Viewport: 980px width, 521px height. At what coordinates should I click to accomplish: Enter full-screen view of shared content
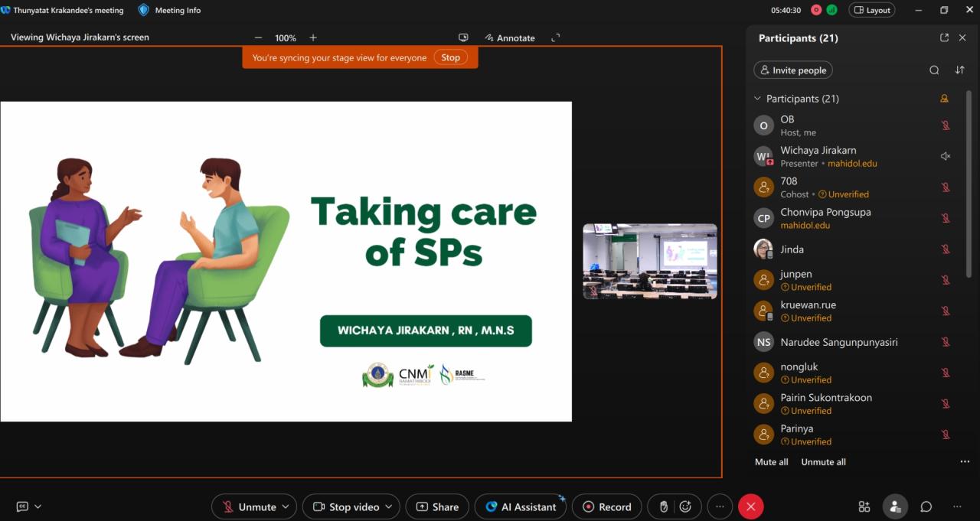point(556,37)
